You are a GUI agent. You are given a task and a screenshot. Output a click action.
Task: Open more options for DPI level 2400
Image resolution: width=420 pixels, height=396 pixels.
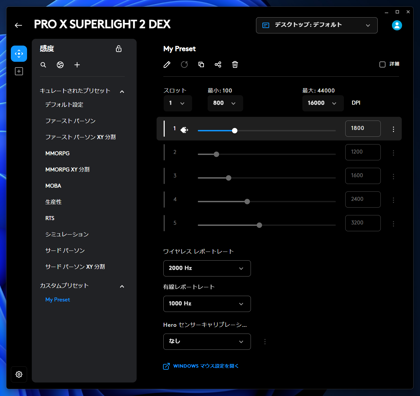(393, 200)
